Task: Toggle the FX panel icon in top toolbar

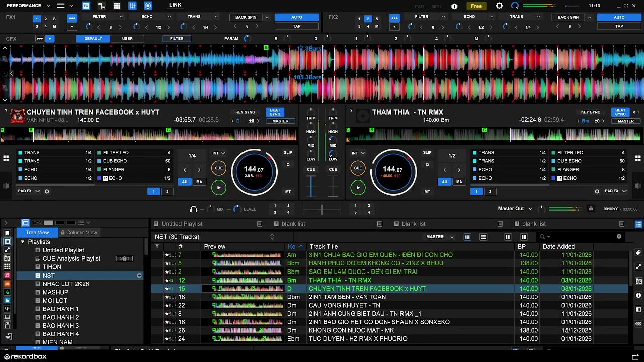Action: coord(86,6)
